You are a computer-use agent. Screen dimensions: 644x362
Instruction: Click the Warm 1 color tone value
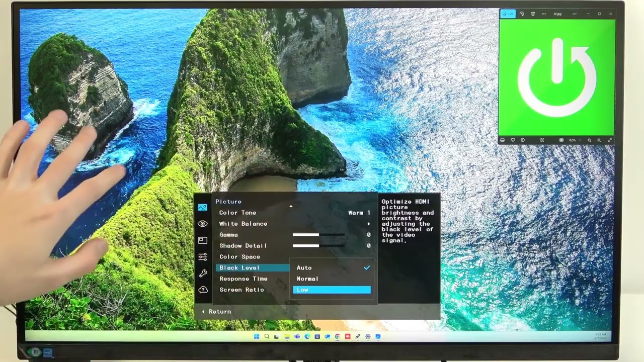pyautogui.click(x=359, y=213)
